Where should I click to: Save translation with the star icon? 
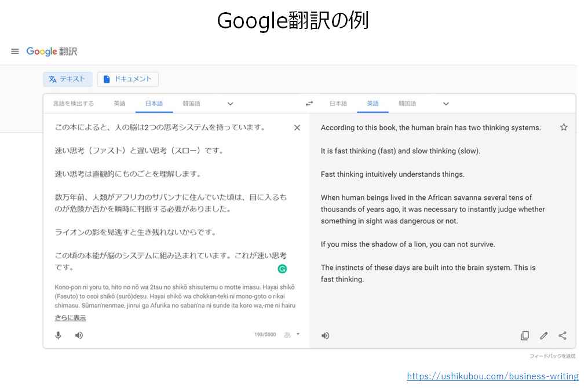[x=564, y=127]
